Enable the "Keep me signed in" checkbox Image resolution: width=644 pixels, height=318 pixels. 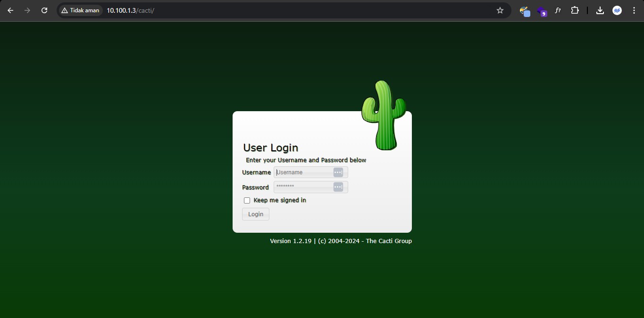coord(247,201)
